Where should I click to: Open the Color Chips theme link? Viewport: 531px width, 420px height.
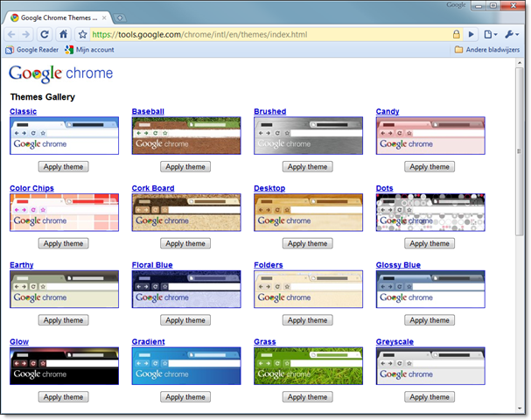[31, 188]
